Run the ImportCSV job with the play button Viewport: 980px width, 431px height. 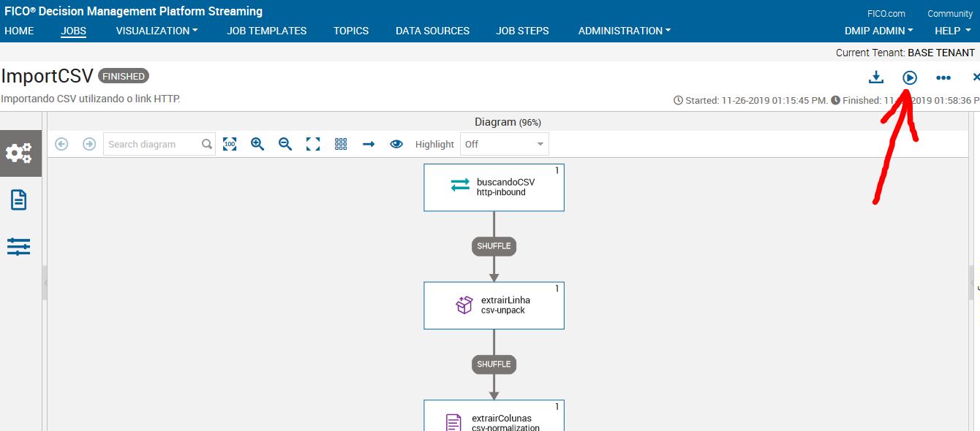(909, 77)
